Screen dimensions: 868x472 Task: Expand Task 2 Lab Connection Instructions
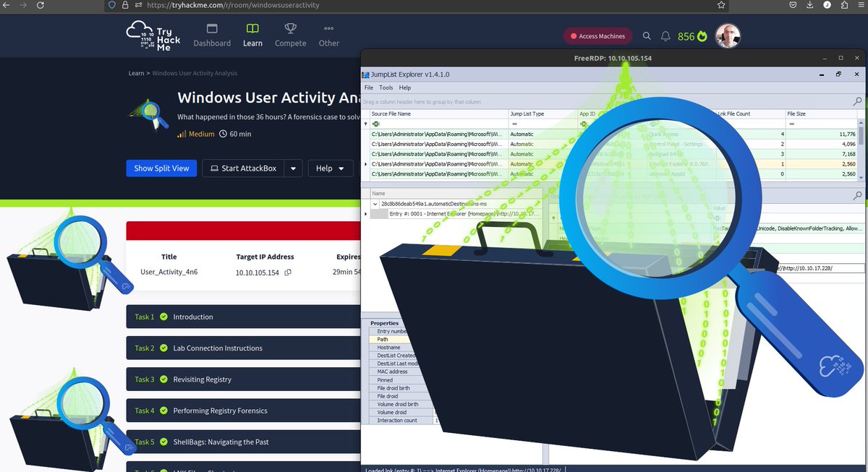tap(243, 348)
